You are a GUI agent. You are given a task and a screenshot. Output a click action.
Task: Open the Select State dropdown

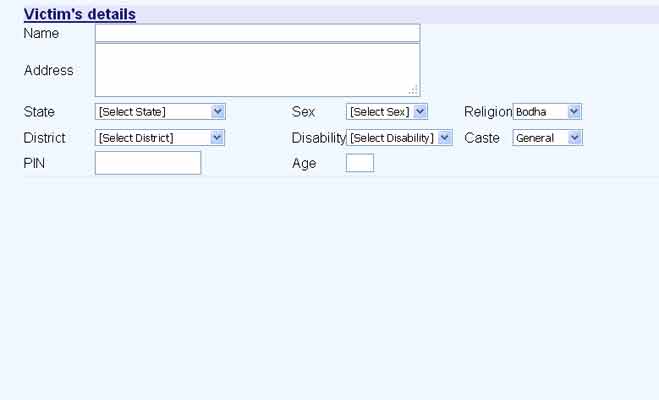coord(160,111)
